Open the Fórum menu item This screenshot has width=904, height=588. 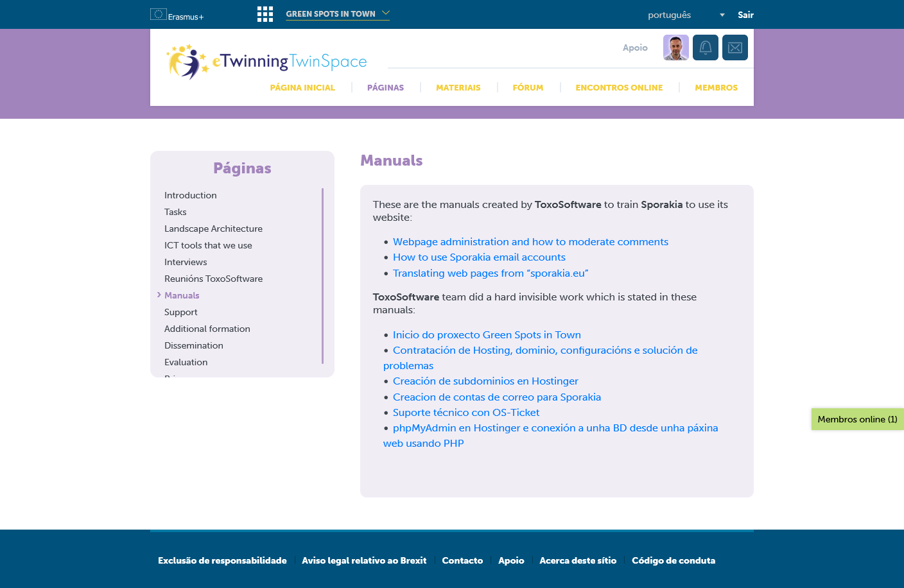[x=528, y=88]
